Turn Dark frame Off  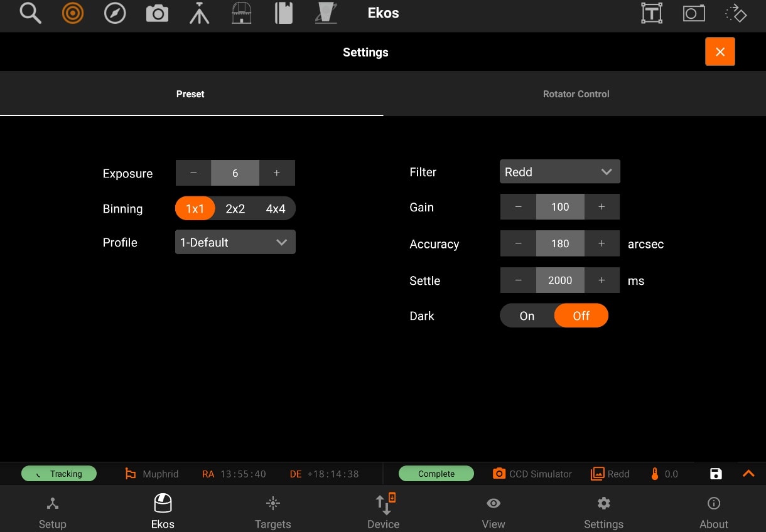(x=581, y=316)
